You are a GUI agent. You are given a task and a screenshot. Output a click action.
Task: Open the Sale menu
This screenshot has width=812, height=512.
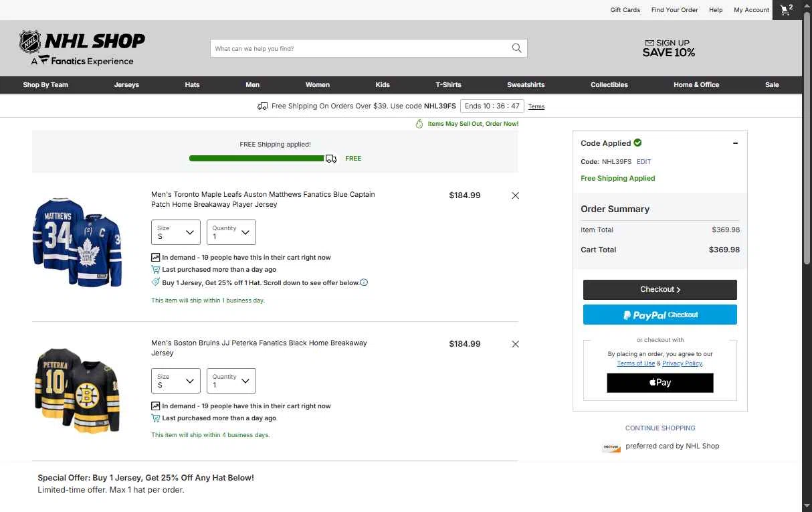[772, 85]
